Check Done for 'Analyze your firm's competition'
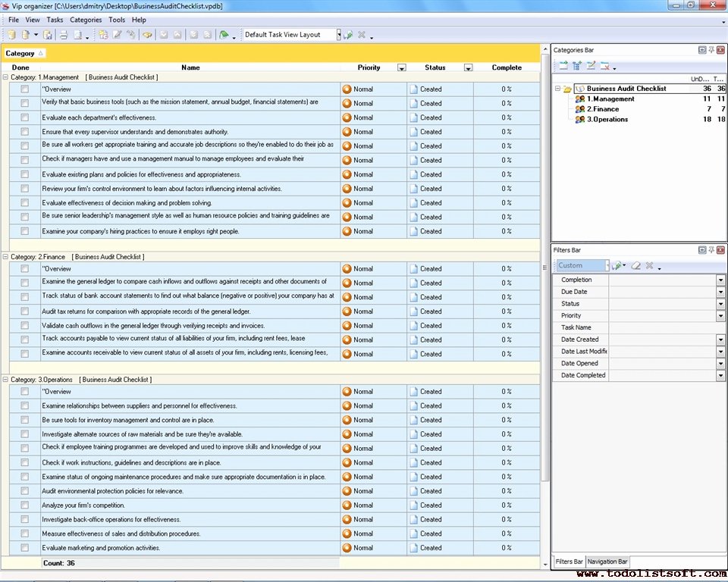This screenshot has height=582, width=728. [24, 505]
